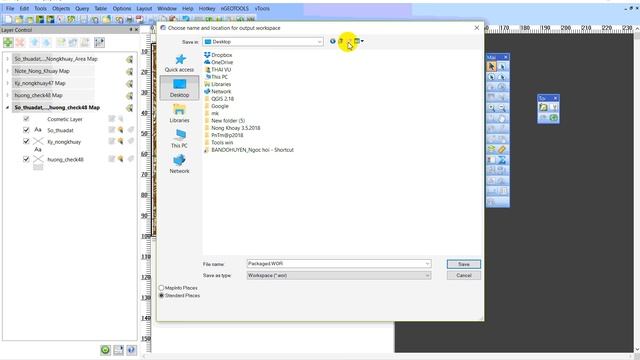Open the Save in Desktop dropdown
This screenshot has height=360, width=640.
(319, 42)
